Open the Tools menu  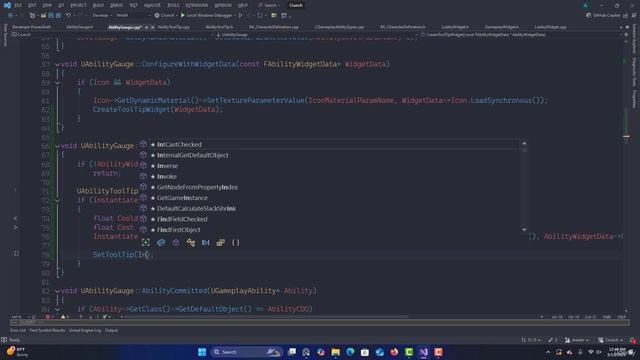173,5
